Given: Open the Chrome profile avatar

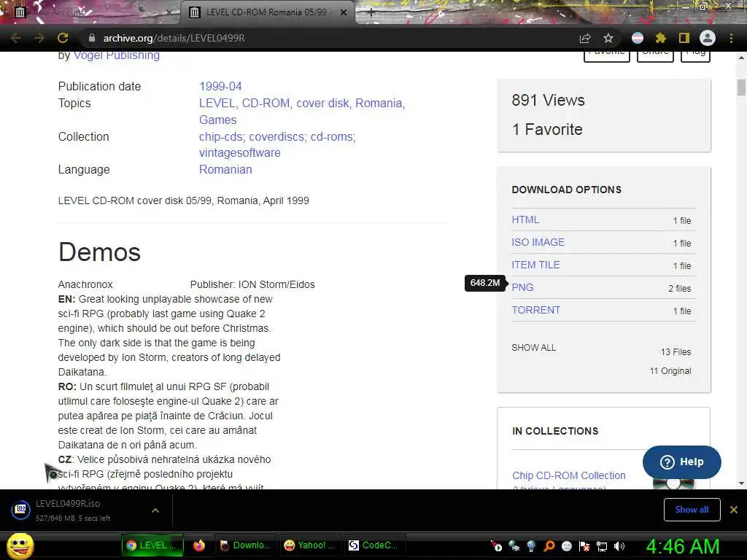Looking at the screenshot, I should coord(708,38).
